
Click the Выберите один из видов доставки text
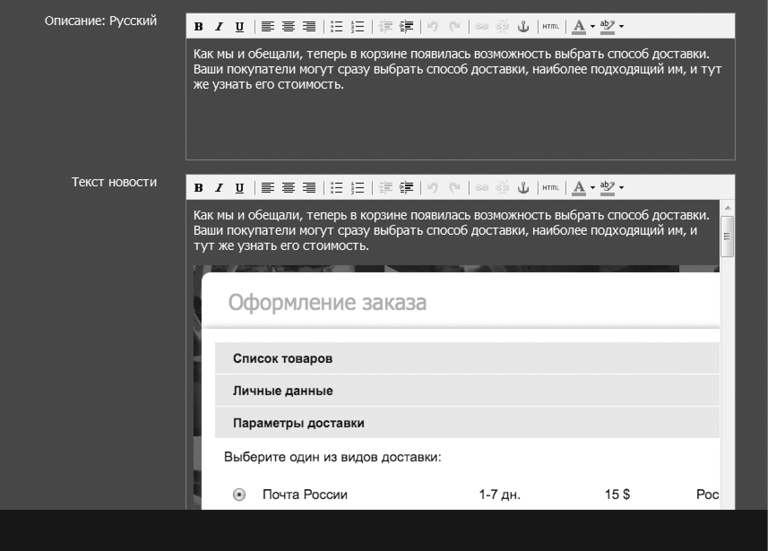pyautogui.click(x=333, y=457)
